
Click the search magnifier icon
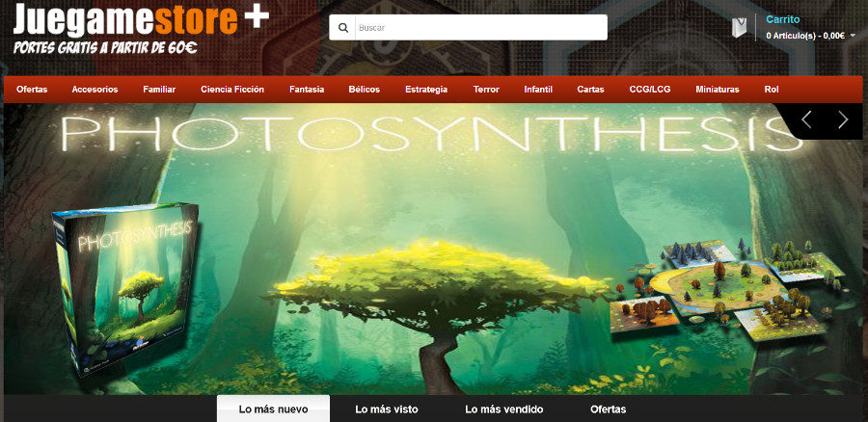pos(342,28)
